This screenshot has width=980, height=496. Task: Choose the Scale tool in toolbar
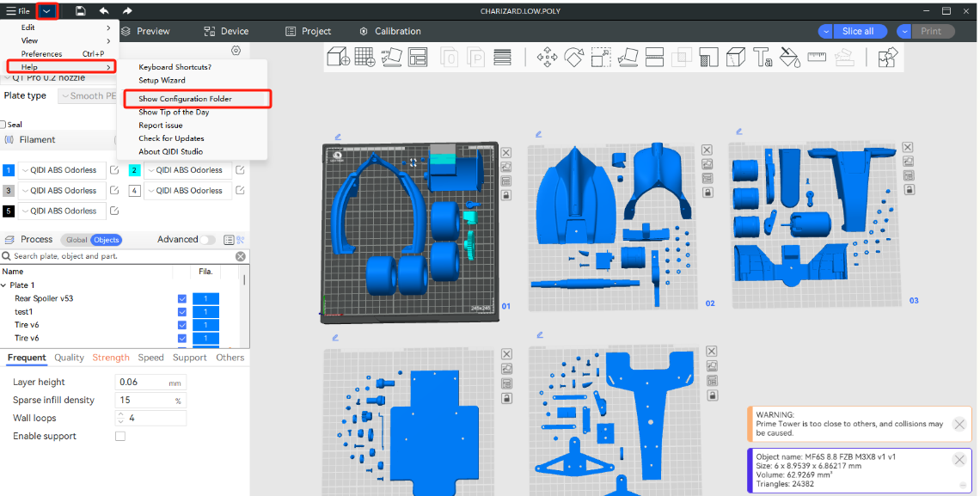(601, 58)
